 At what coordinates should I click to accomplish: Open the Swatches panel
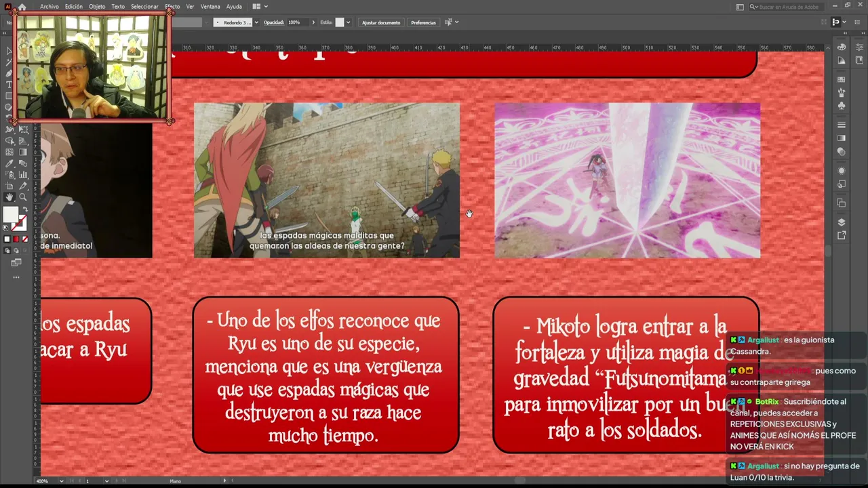[x=842, y=80]
